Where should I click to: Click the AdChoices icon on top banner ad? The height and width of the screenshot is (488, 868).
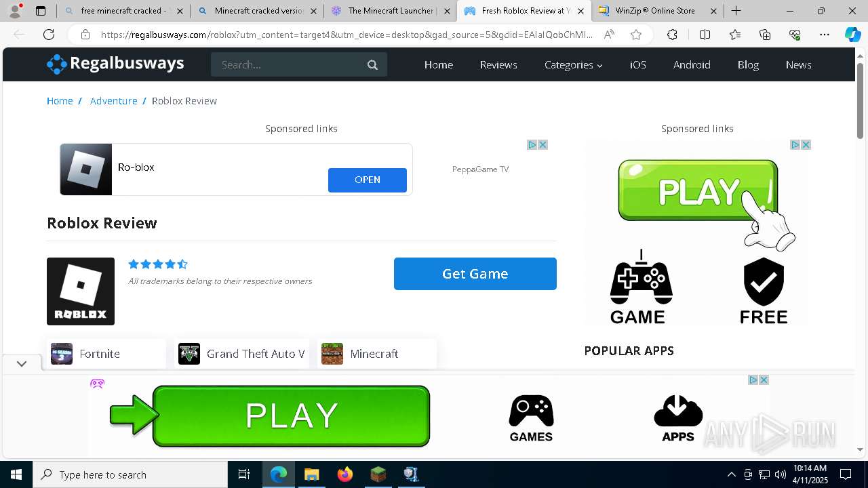(532, 144)
